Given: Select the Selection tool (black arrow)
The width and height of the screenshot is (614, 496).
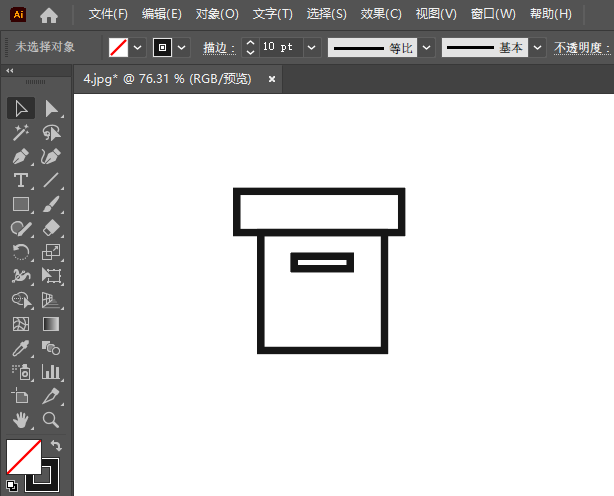Looking at the screenshot, I should pos(21,108).
